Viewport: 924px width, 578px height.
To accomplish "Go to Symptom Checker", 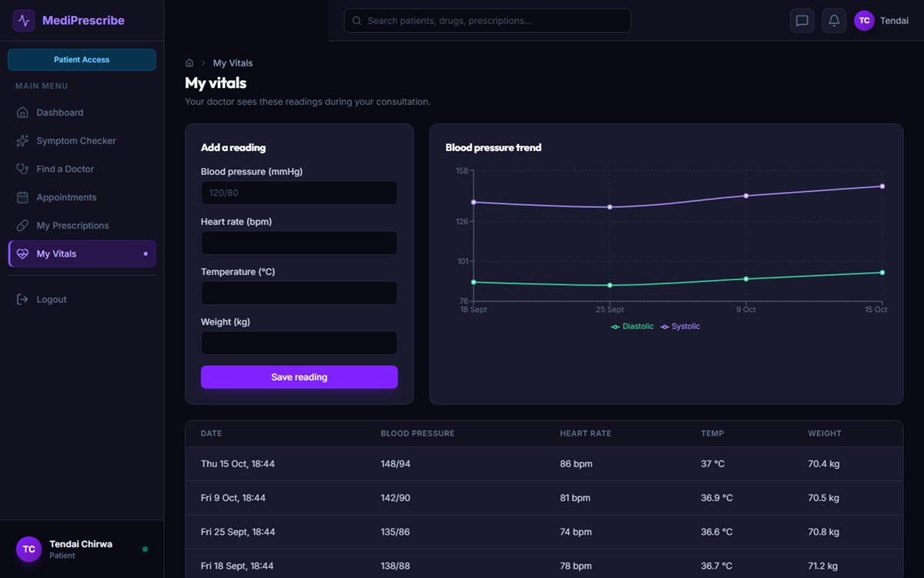I will pos(82,141).
